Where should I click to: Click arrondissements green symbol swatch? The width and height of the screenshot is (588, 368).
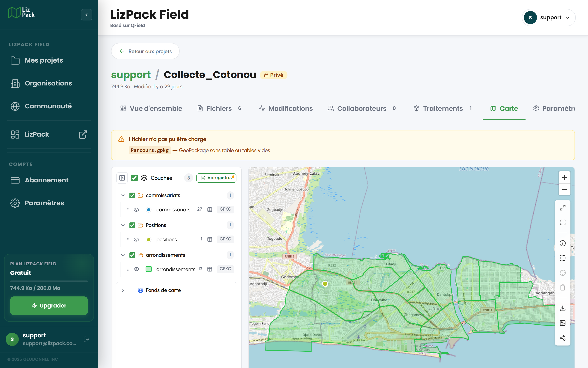pos(149,269)
